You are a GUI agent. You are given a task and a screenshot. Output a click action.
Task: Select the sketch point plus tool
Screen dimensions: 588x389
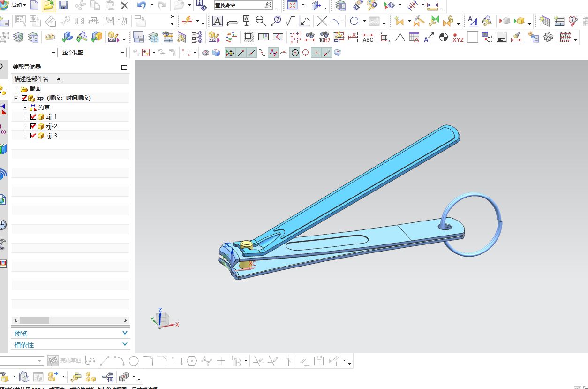[221, 361]
